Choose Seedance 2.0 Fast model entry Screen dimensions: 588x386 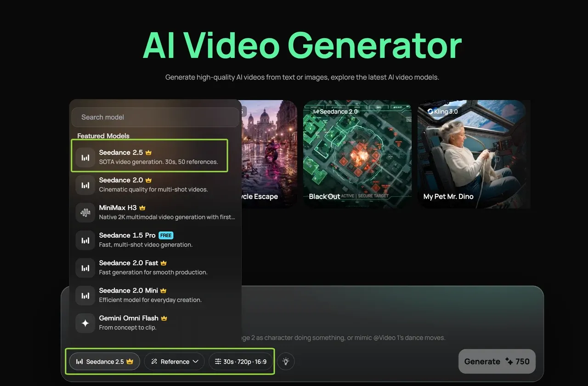click(156, 267)
